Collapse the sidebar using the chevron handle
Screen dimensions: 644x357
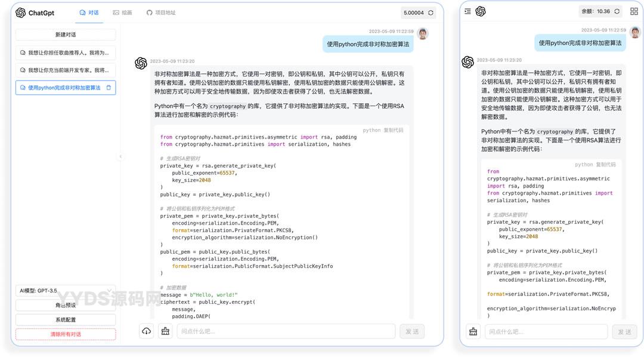(120, 157)
